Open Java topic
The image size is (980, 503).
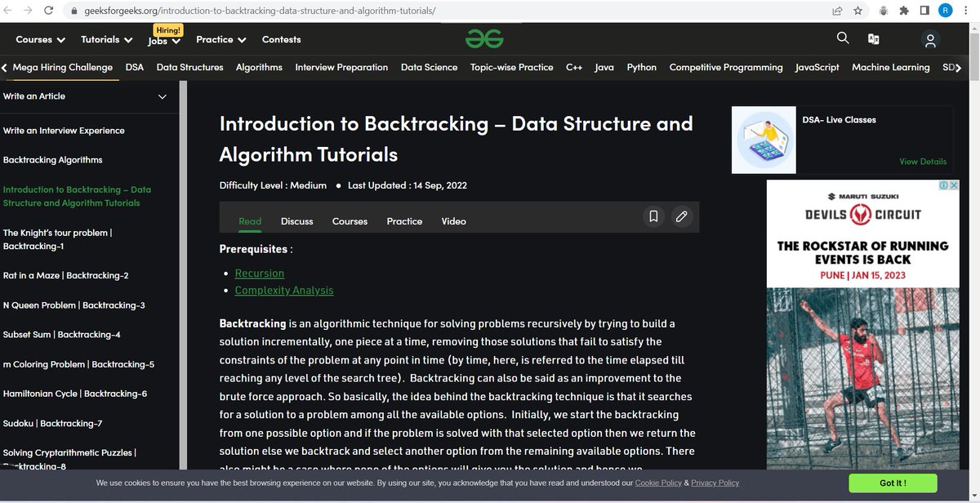coord(604,67)
